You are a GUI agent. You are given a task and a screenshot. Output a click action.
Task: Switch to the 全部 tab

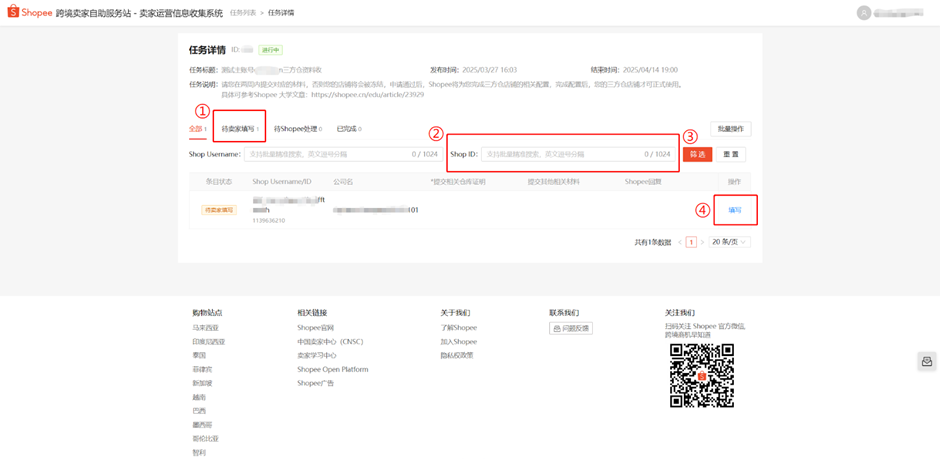[198, 129]
